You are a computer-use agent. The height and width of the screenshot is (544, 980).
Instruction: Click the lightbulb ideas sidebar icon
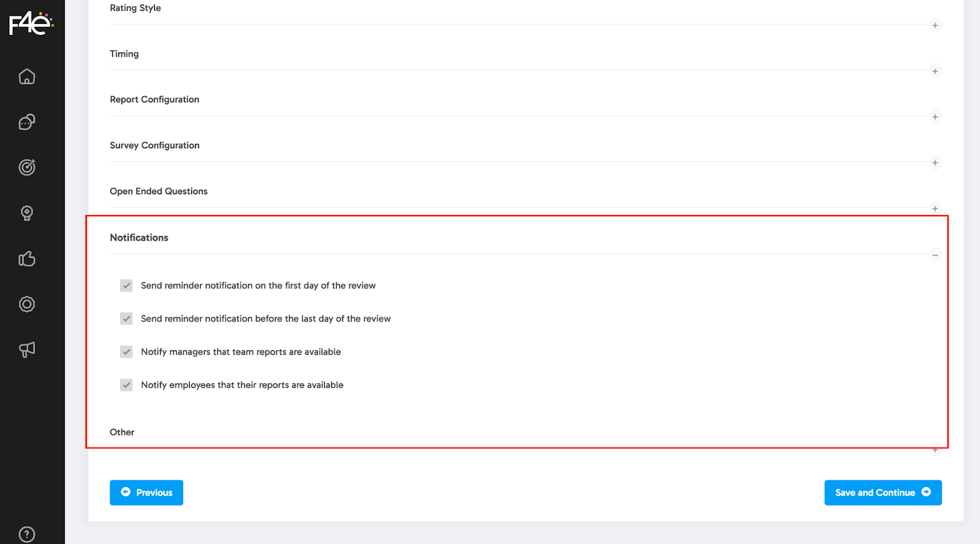[x=27, y=213]
